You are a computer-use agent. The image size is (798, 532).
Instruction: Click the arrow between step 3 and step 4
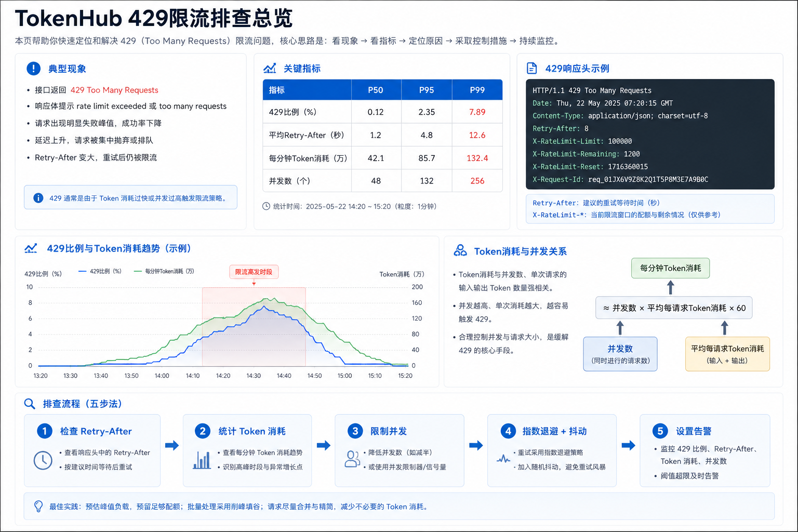point(476,445)
